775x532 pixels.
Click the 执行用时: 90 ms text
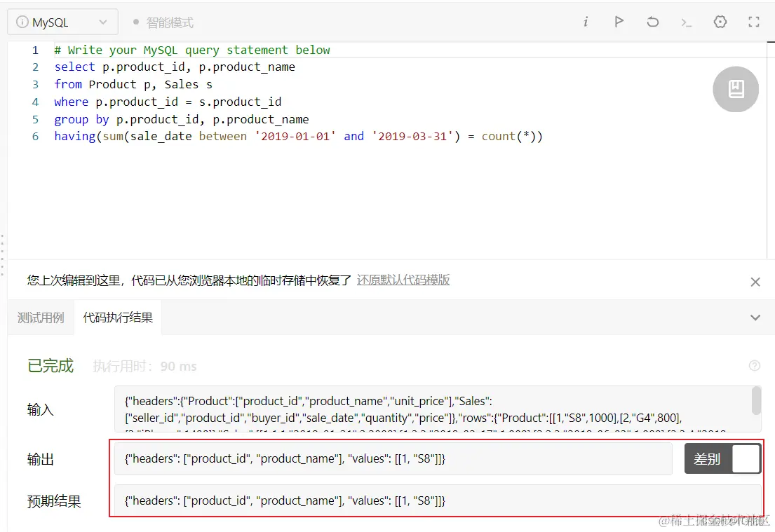click(144, 367)
